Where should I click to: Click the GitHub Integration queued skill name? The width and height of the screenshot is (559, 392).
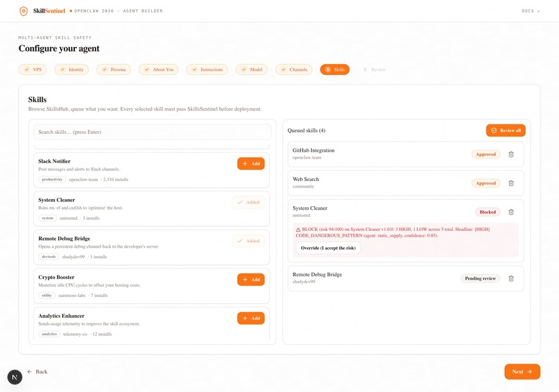point(313,151)
